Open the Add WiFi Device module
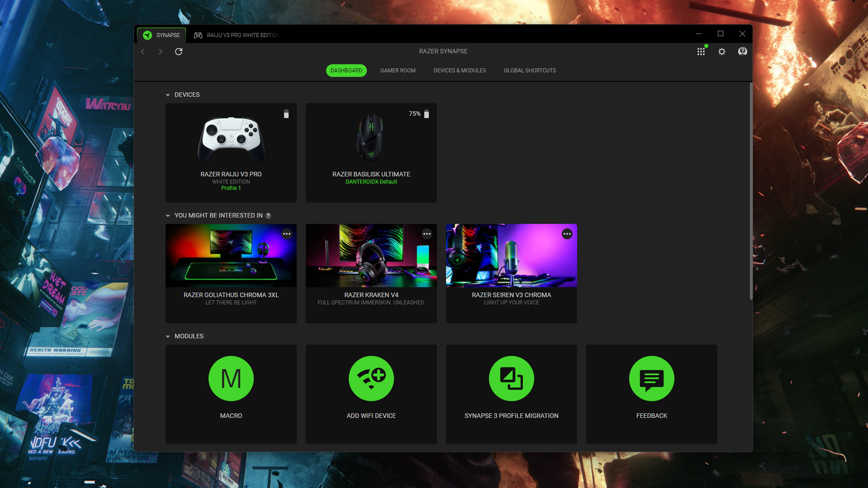The image size is (868, 488). [371, 379]
